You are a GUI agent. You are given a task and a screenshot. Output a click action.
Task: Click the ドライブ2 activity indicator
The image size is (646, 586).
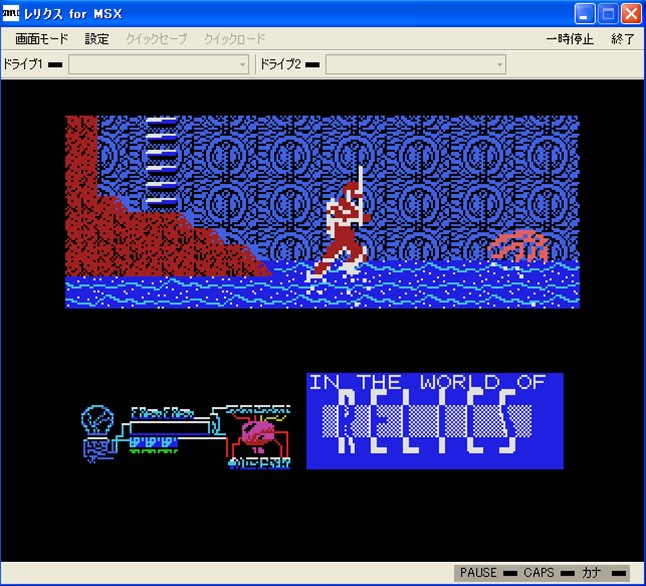point(313,65)
